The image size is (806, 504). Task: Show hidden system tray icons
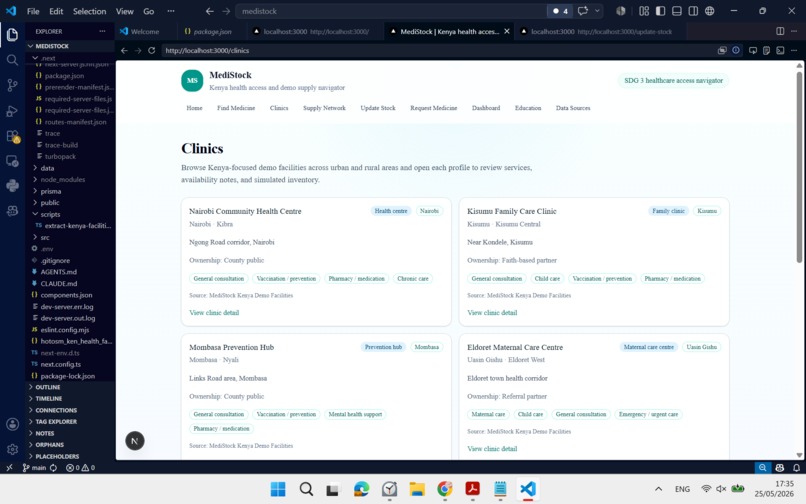658,489
